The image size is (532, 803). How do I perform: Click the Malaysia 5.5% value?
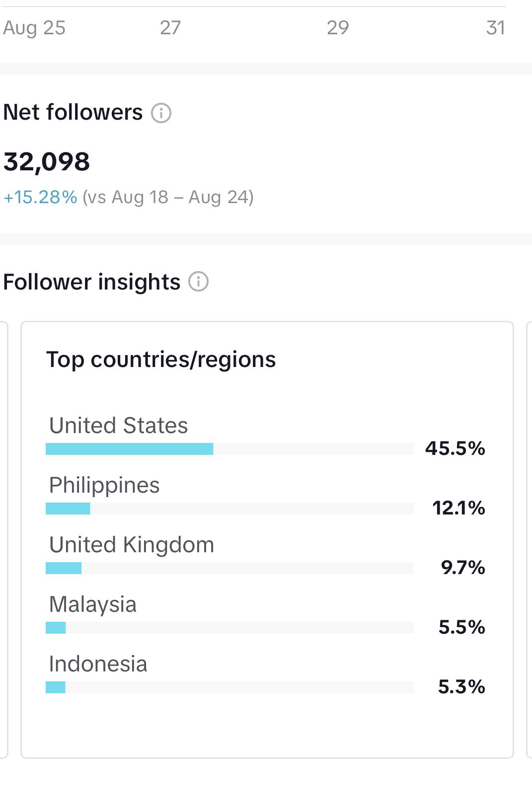(x=461, y=627)
